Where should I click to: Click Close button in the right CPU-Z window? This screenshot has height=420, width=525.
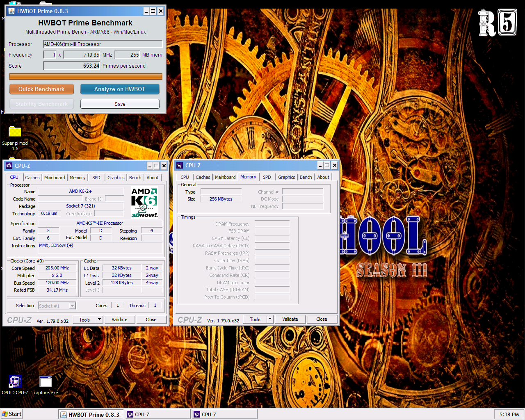click(322, 319)
